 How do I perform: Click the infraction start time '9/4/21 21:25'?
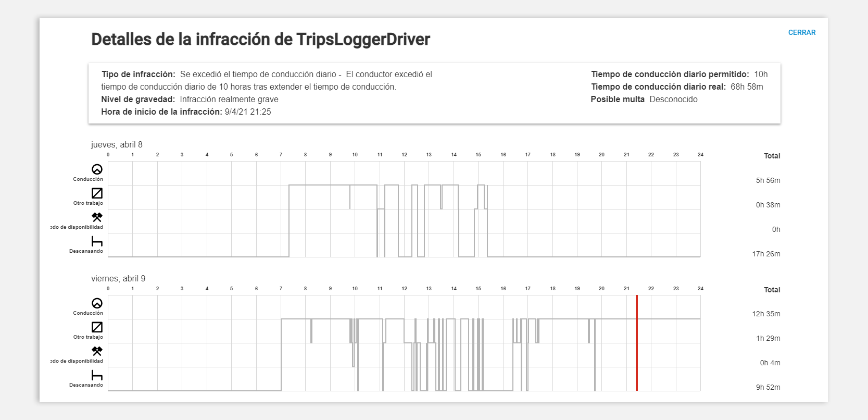click(248, 112)
